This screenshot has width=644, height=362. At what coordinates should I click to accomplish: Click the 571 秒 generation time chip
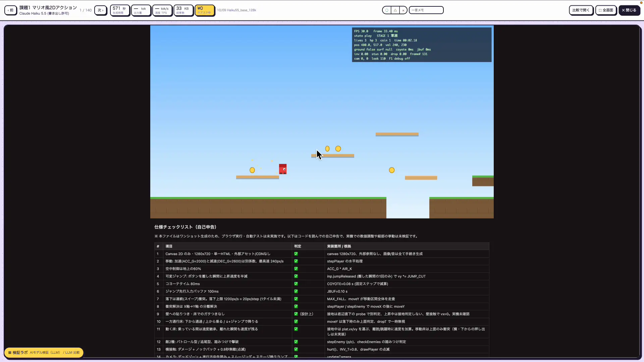pyautogui.click(x=120, y=10)
